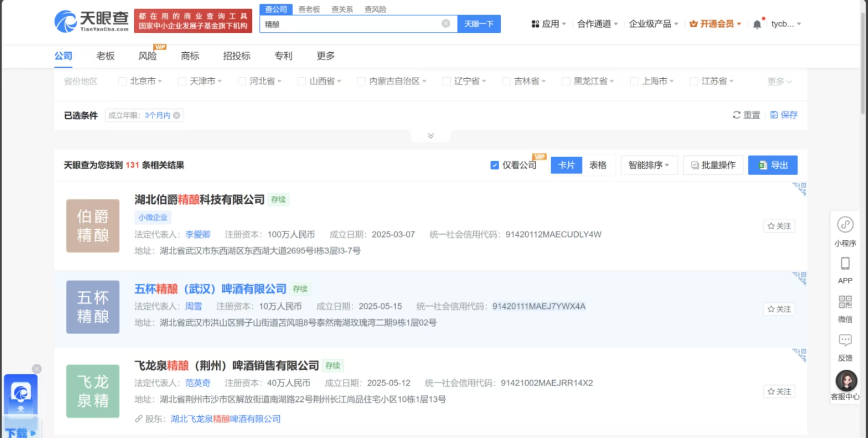Click the 飞龙泉精 company logo thumbnail

coord(93,391)
